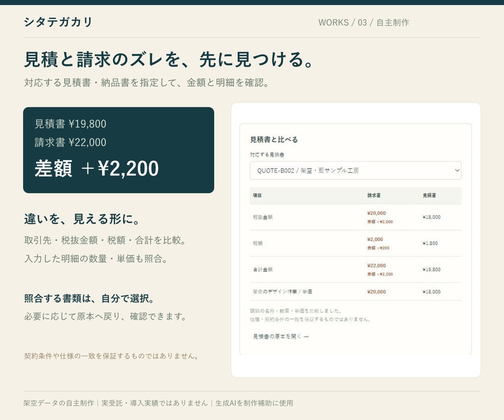Select estimate value ¥19,800 in table
The height and width of the screenshot is (420, 504).
click(x=431, y=269)
